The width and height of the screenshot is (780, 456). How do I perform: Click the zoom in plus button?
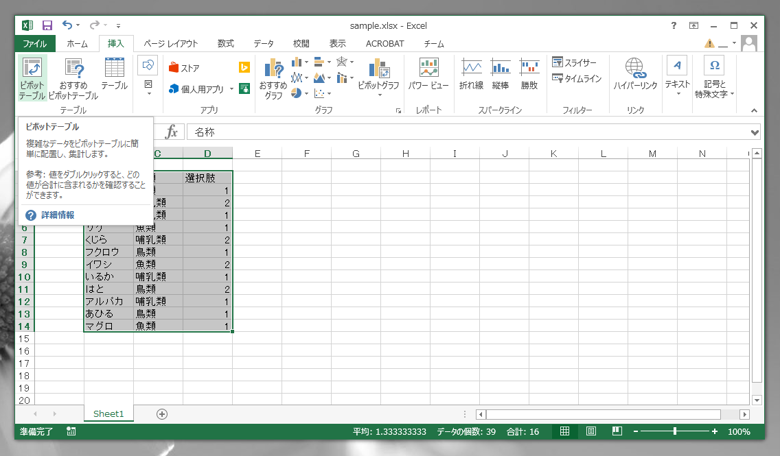pyautogui.click(x=715, y=432)
